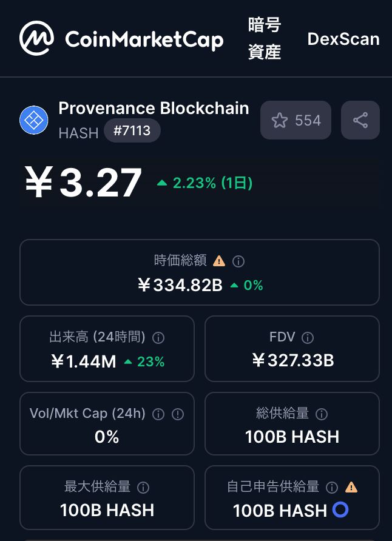This screenshot has height=541, width=392.
Task: Click the info icon beside 時価総額
Action: tap(238, 261)
